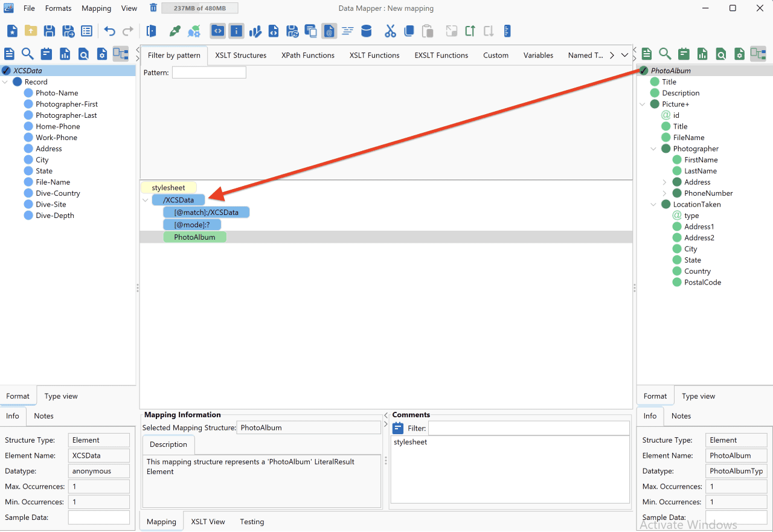Toggle the target panel tree-view button
Image resolution: width=773 pixels, height=532 pixels.
(x=758, y=54)
